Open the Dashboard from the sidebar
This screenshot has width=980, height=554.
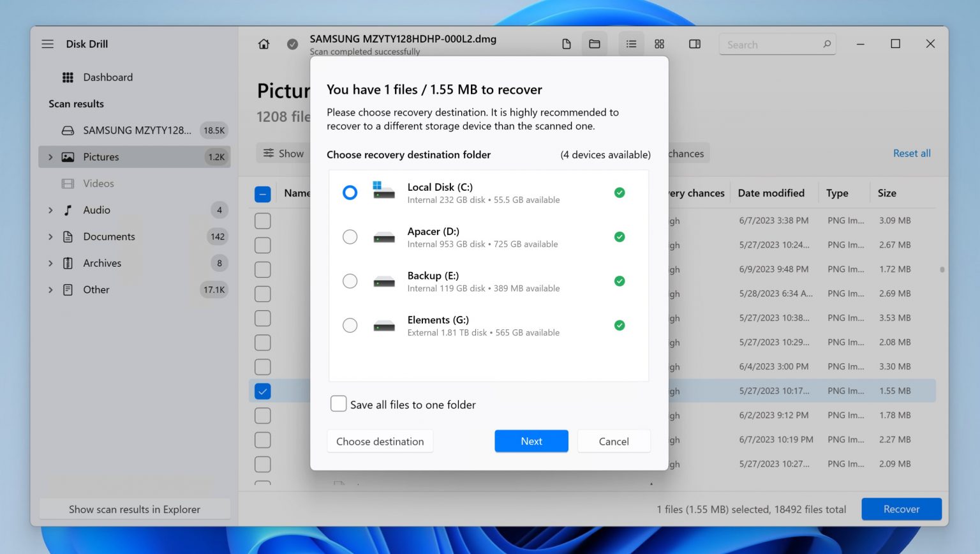(x=107, y=77)
